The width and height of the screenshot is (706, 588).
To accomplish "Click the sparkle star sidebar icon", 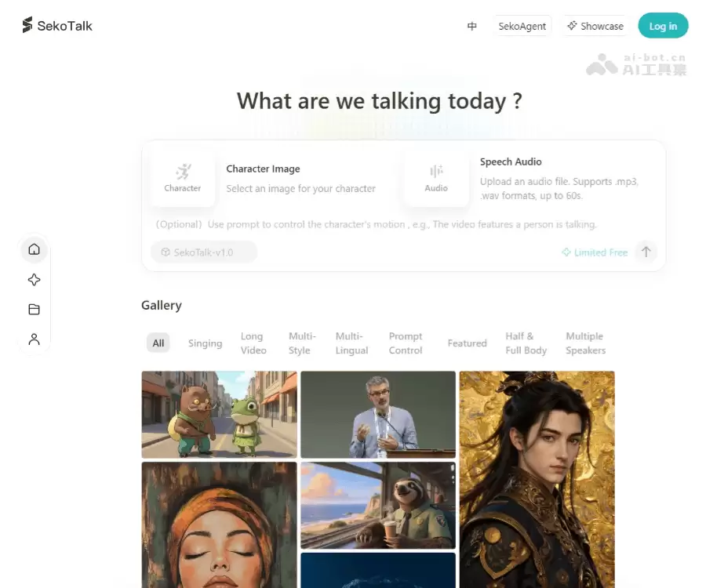I will [x=35, y=280].
